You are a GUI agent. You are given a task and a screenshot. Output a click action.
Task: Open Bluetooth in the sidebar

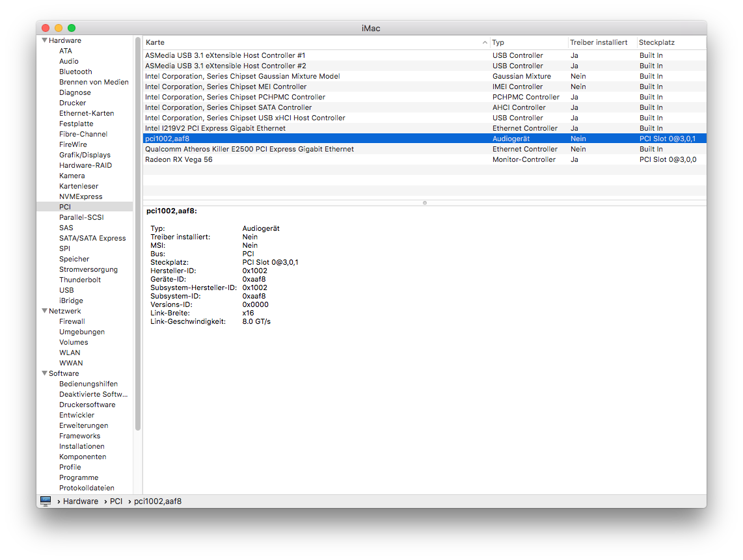click(x=75, y=72)
